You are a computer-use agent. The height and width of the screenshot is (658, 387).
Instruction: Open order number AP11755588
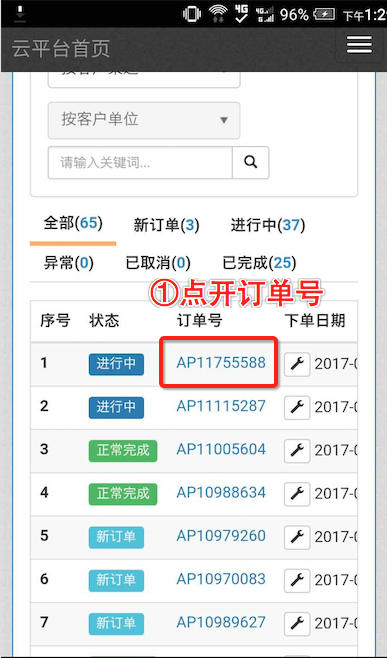(221, 363)
